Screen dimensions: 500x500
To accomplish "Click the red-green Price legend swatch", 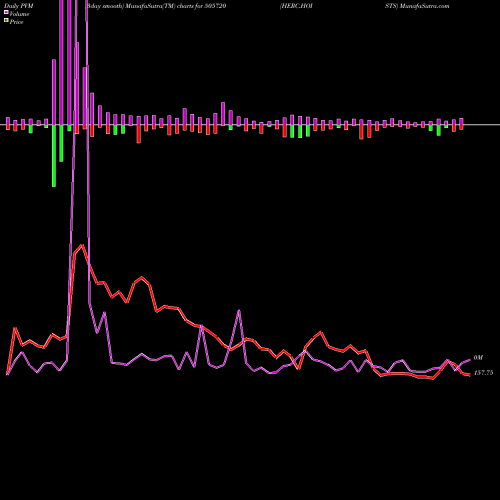I will click(6, 20).
